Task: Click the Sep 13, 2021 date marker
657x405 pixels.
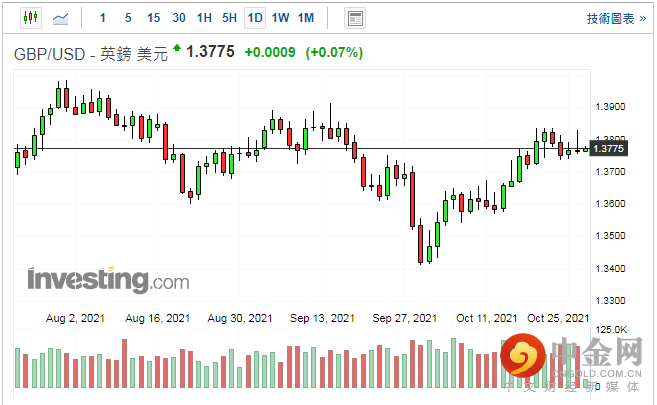Action: pyautogui.click(x=322, y=318)
